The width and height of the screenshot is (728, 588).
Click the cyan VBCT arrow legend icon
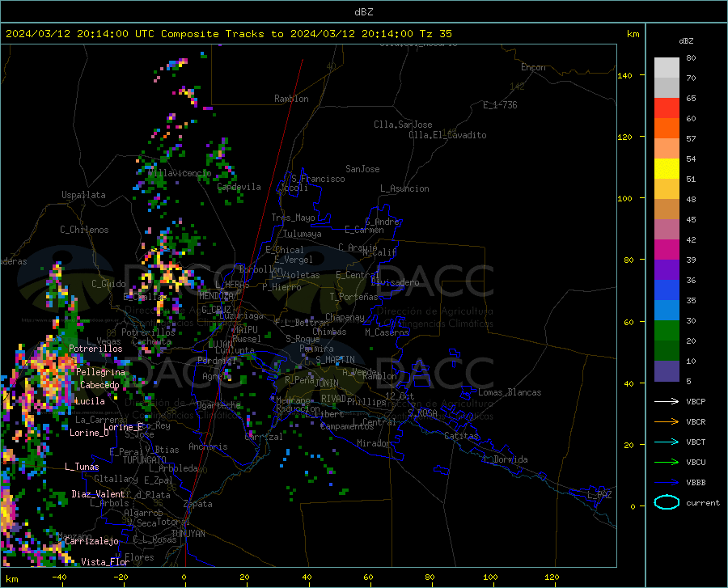coord(667,442)
